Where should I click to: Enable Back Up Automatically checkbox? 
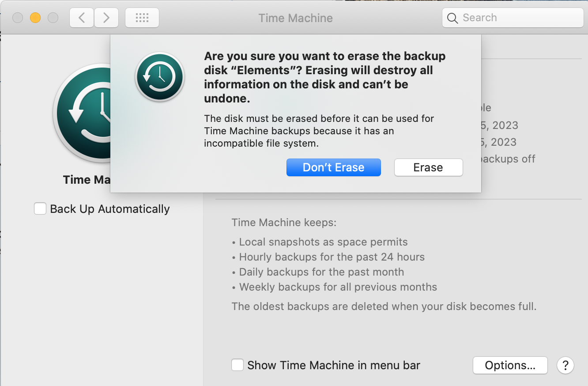tap(40, 208)
